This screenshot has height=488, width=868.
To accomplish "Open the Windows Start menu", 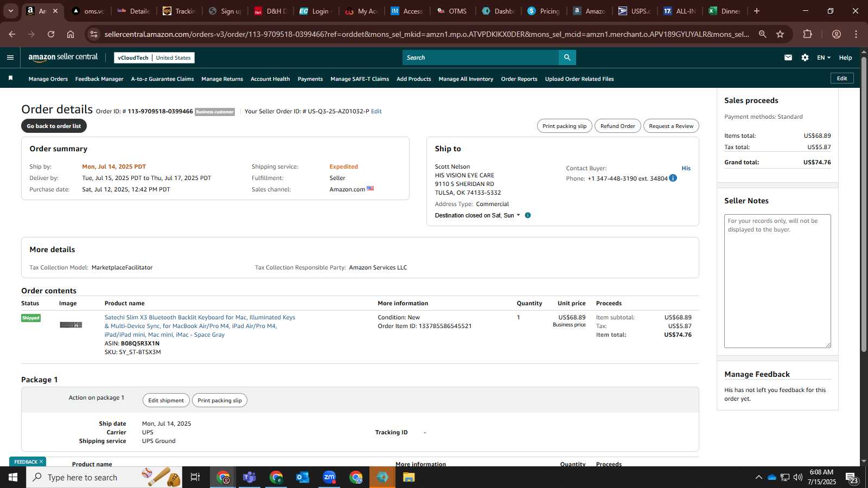I will point(13,477).
